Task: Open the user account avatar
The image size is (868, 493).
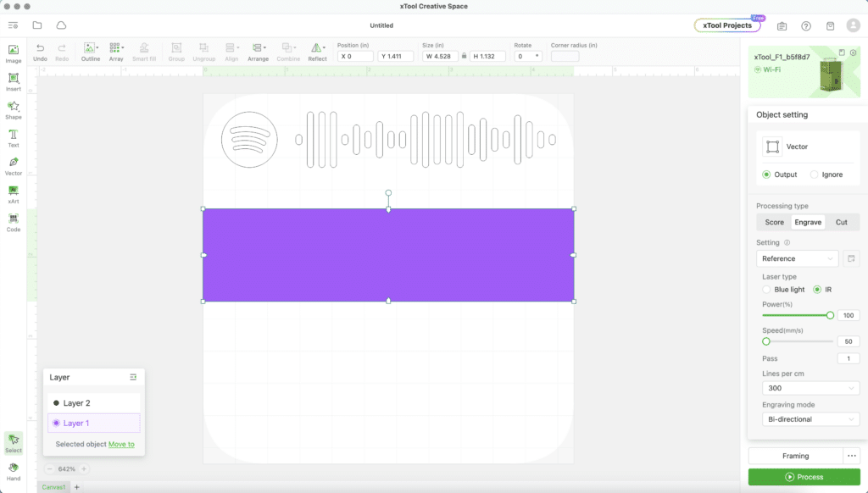Action: (853, 25)
